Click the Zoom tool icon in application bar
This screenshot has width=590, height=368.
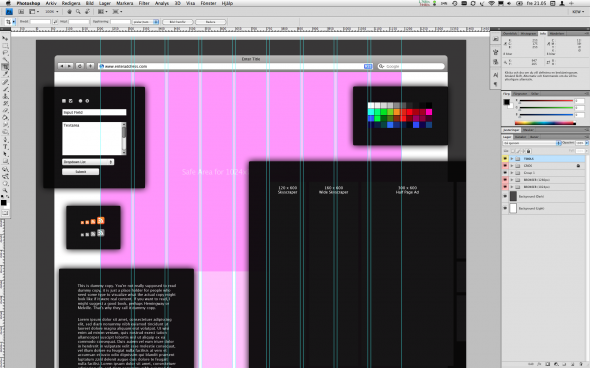[78, 12]
